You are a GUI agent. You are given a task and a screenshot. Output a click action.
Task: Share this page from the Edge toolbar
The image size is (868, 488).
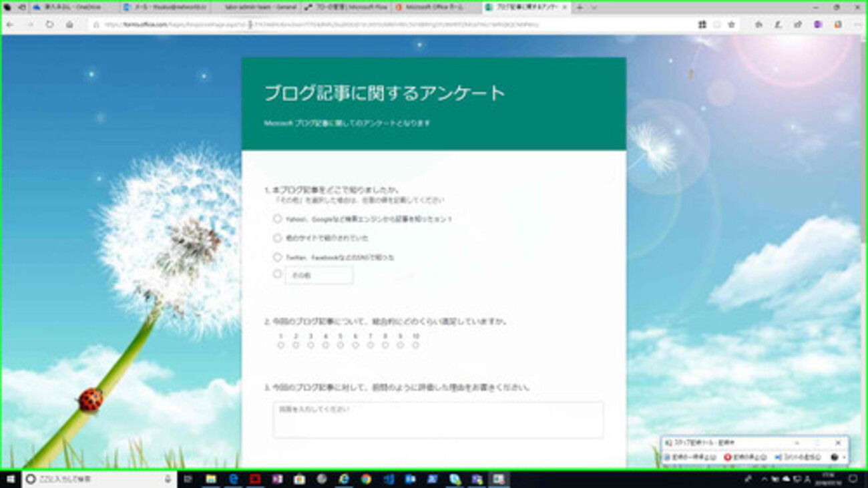[x=798, y=25]
